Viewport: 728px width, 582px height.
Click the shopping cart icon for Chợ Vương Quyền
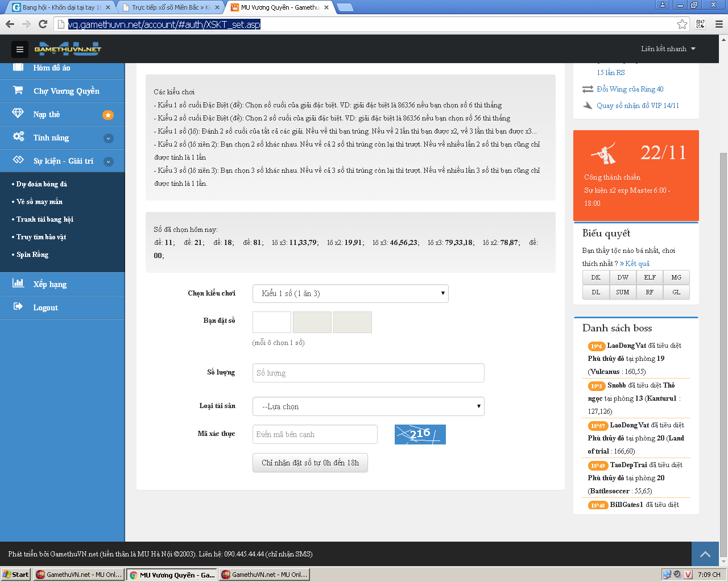18,90
